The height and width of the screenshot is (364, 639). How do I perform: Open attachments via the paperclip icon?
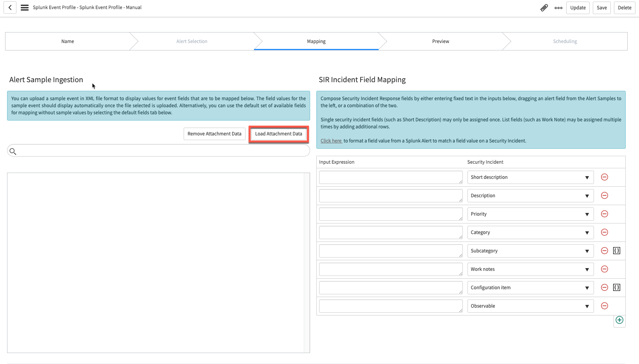pyautogui.click(x=544, y=8)
